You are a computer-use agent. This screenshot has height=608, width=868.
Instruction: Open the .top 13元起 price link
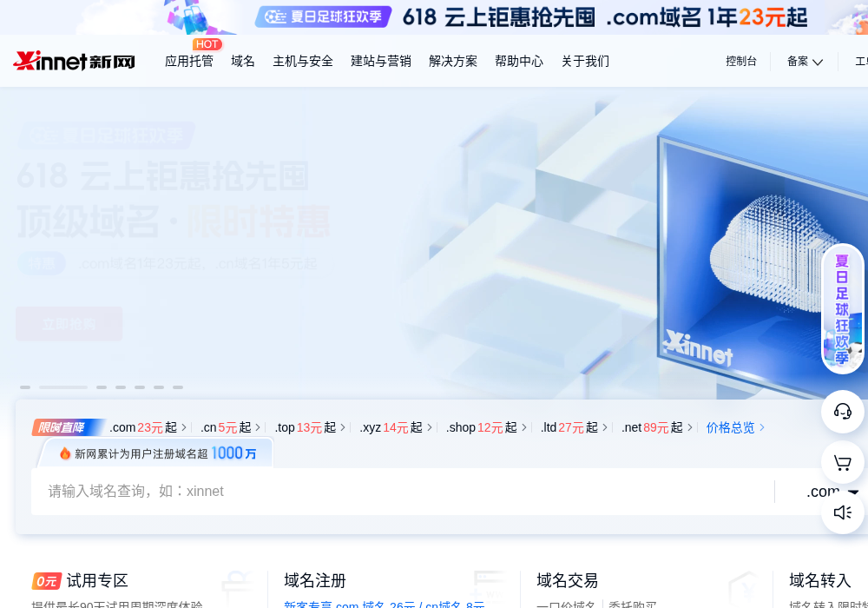pyautogui.click(x=310, y=427)
